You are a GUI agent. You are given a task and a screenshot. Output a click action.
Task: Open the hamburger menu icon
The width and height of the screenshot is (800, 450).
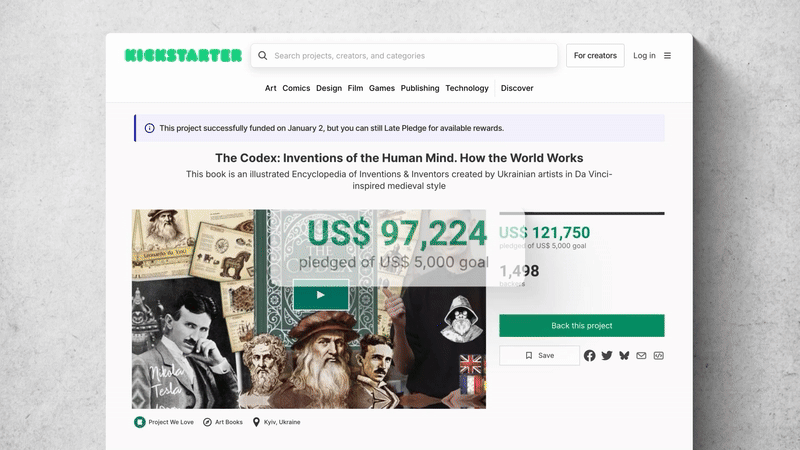(667, 56)
